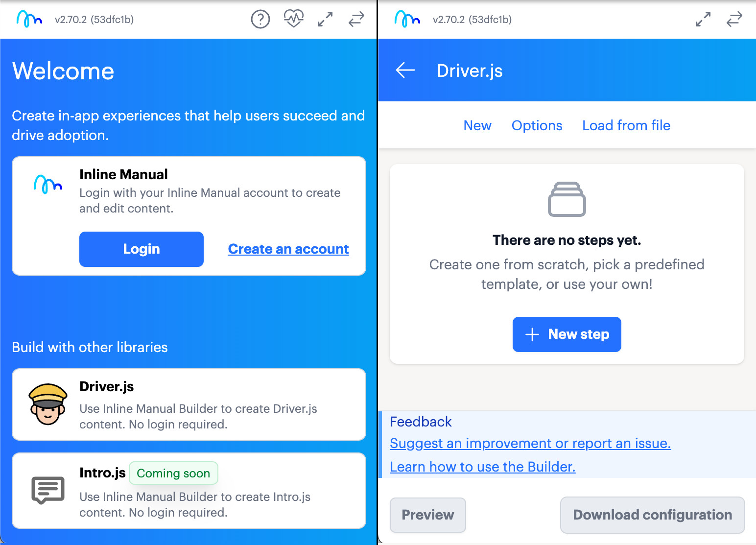Go back using the left arrow
This screenshot has height=545, width=756.
coord(405,70)
